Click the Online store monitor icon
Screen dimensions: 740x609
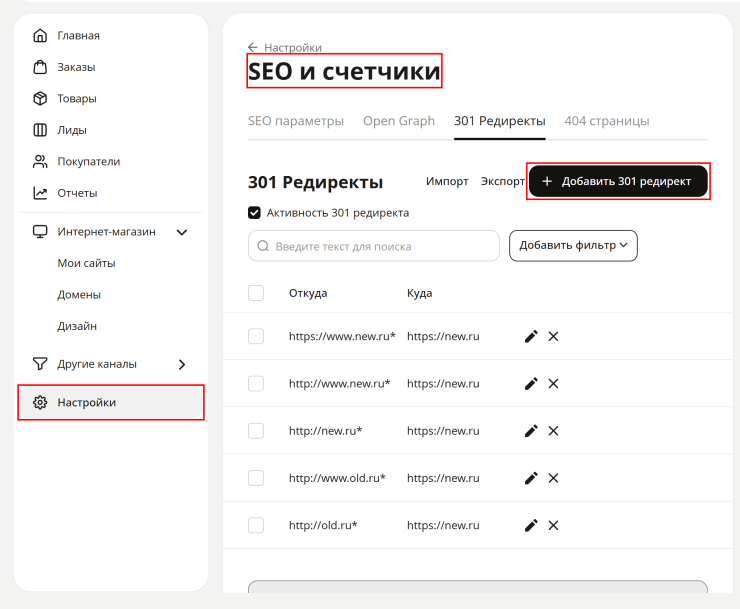[40, 232]
